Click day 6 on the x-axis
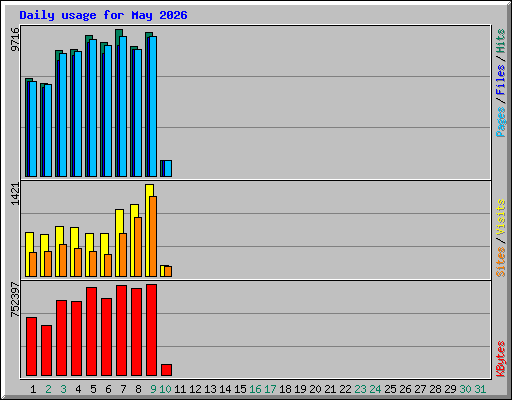This screenshot has width=512, height=400. [108, 389]
